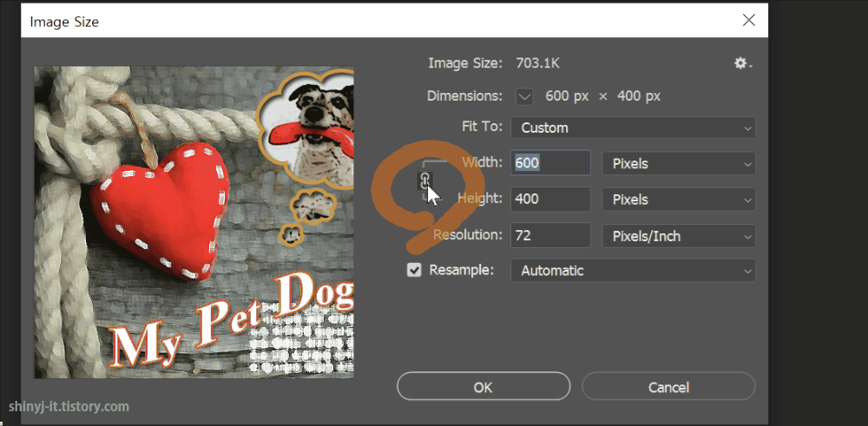The width and height of the screenshot is (868, 426).
Task: Open the Resample method Automatic dropdown
Action: click(x=633, y=271)
